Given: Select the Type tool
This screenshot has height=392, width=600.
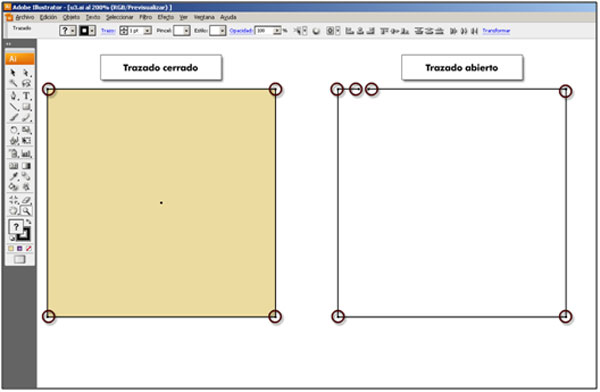Looking at the screenshot, I should 26,95.
